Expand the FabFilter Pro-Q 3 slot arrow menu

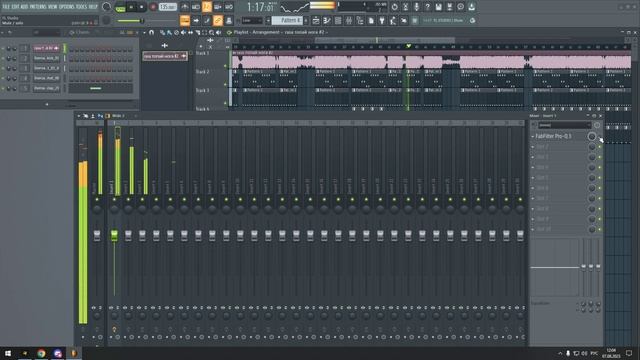pos(533,136)
